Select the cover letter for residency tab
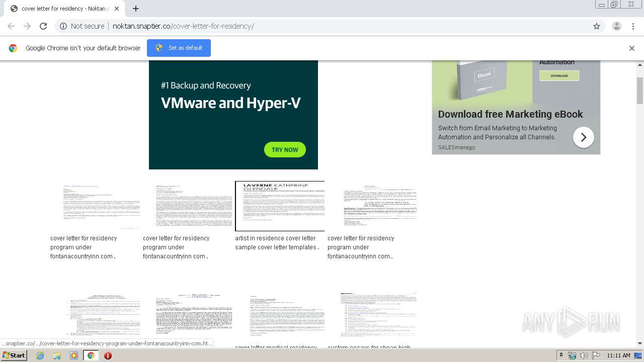 point(63,9)
